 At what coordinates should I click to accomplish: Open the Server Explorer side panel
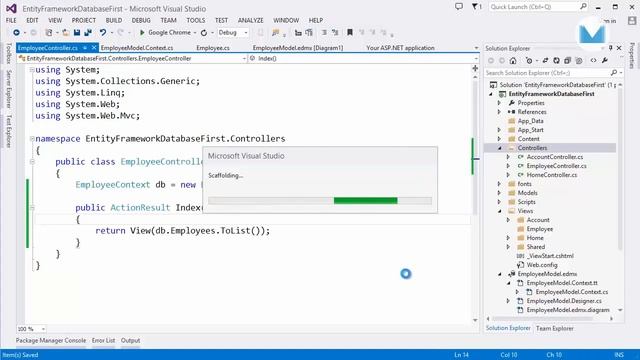click(9, 89)
